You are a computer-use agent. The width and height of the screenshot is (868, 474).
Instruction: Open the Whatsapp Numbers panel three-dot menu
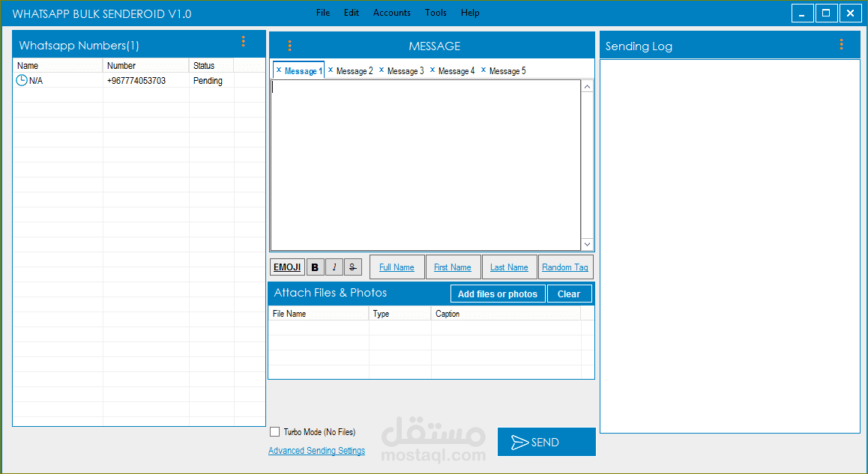coord(243,41)
